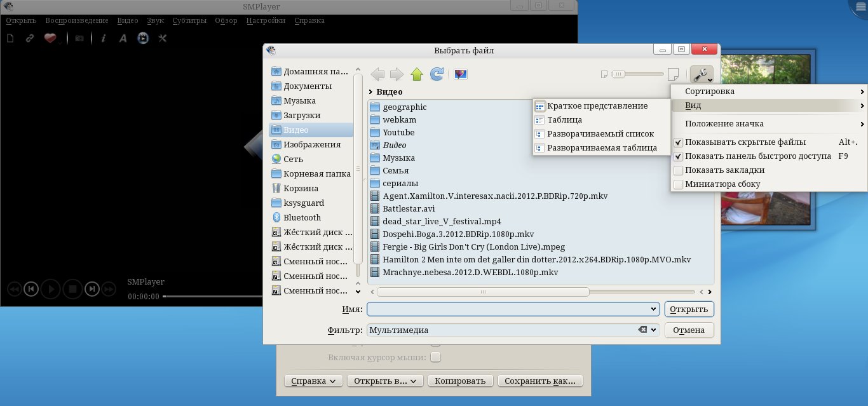
Task: Open the wrench Options button
Action: tap(702, 75)
